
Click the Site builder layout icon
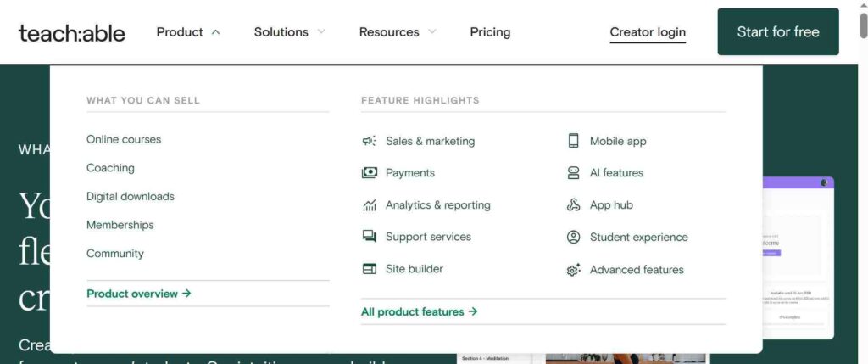pos(370,269)
